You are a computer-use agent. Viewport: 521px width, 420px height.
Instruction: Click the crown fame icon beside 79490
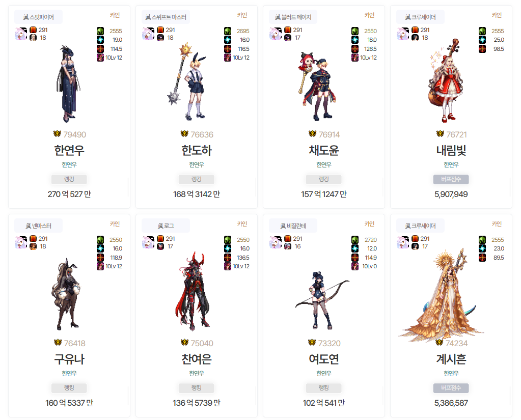57,133
